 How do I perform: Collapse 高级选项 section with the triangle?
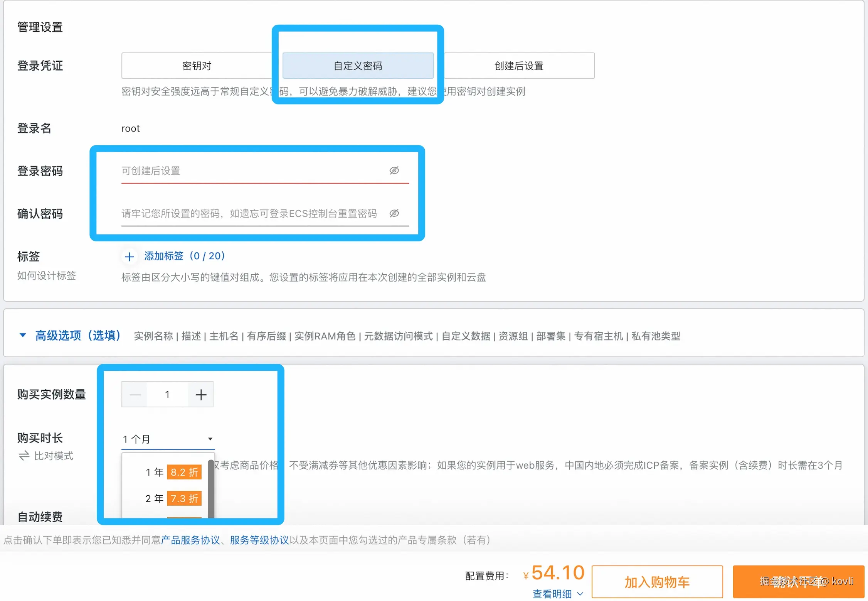pyautogui.click(x=23, y=335)
